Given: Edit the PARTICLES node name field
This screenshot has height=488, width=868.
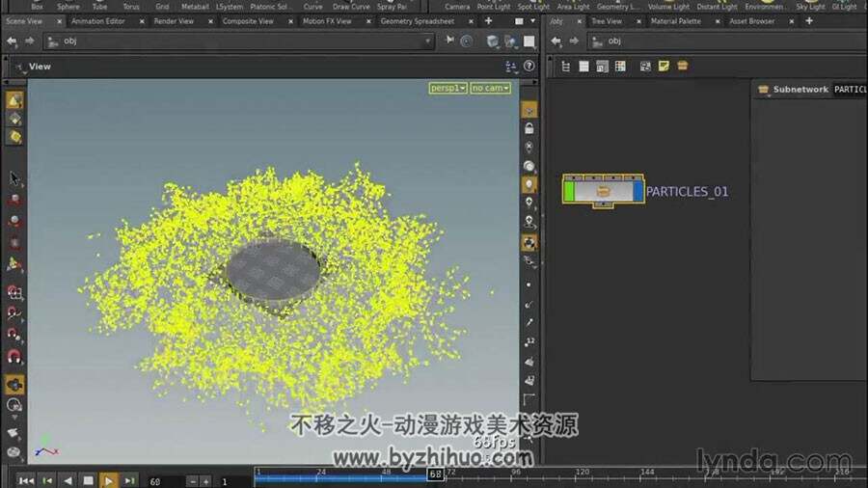Looking at the screenshot, I should tap(851, 89).
